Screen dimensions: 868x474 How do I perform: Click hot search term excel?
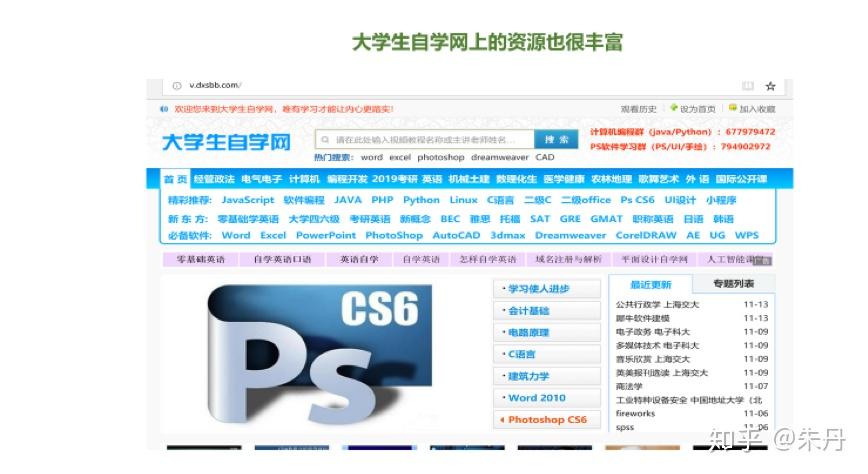tap(400, 157)
